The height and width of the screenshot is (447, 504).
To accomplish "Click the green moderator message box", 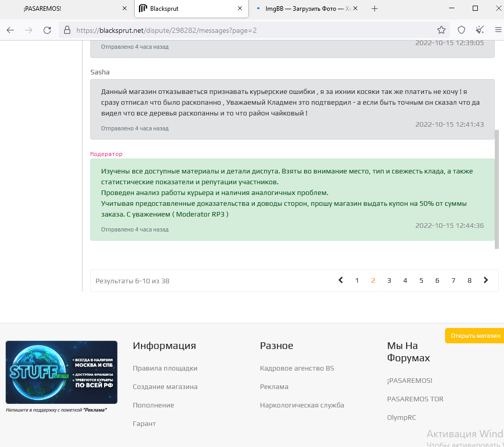I will [292, 200].
